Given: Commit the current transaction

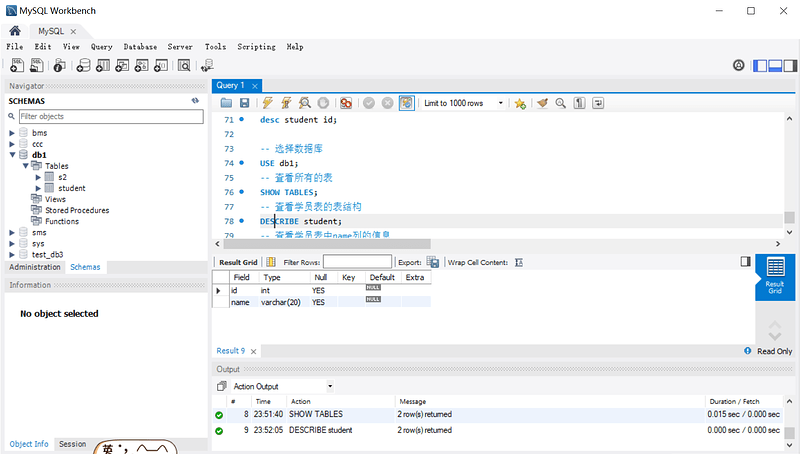Looking at the screenshot, I should click(x=369, y=103).
